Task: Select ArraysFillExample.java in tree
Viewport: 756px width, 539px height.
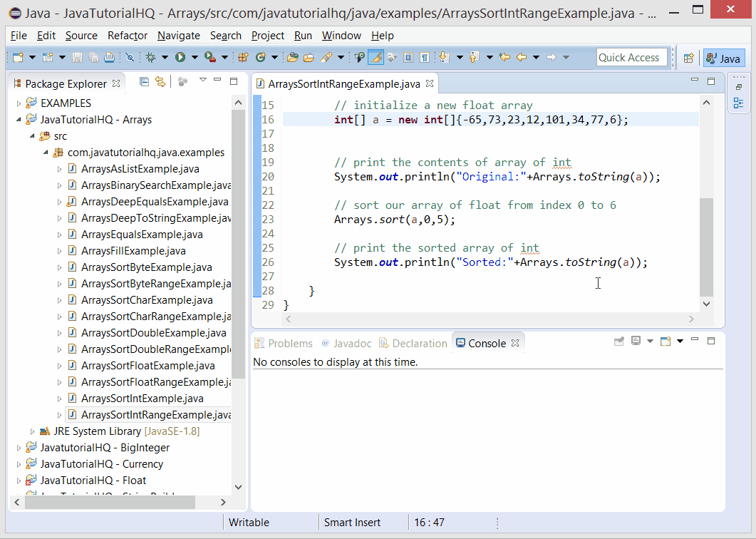Action: coord(133,251)
